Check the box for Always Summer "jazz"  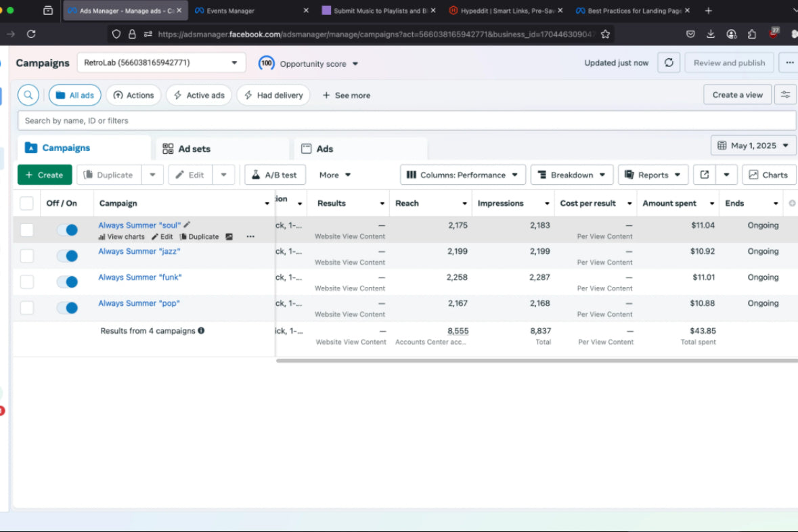tap(27, 256)
